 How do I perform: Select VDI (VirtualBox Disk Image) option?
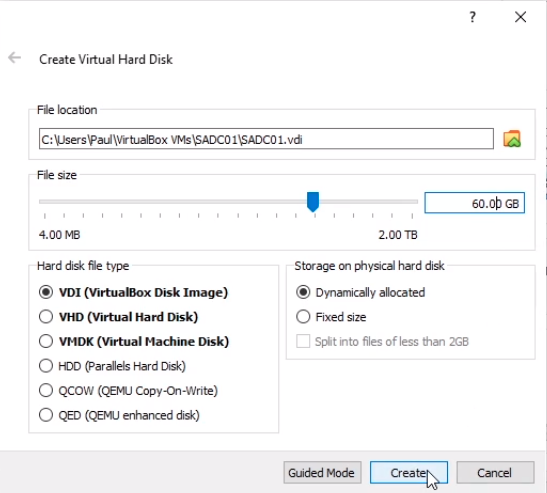pos(133,292)
